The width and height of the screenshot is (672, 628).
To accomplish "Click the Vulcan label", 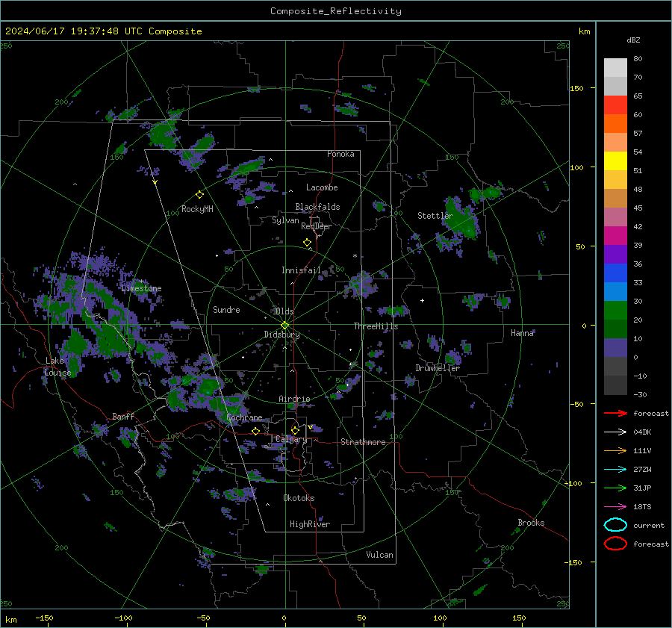I will (x=380, y=555).
